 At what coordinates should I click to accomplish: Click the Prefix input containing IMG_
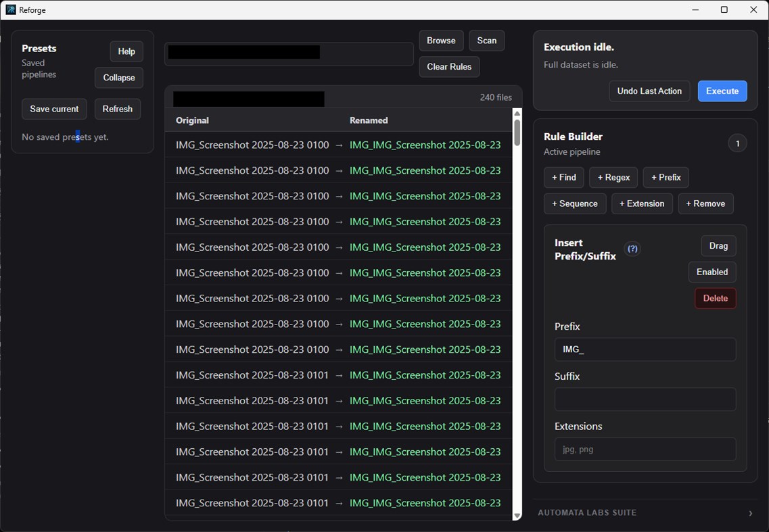point(645,349)
